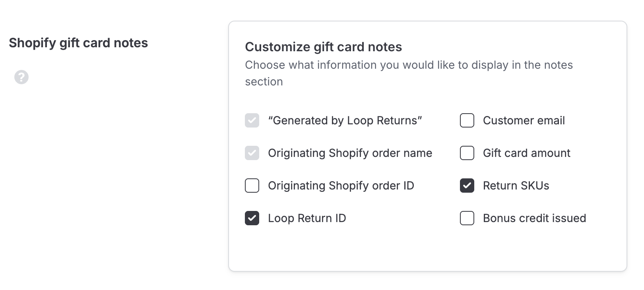Screen dimensions: 644x290
Task: Check the Customer email checkbox
Action: [467, 120]
